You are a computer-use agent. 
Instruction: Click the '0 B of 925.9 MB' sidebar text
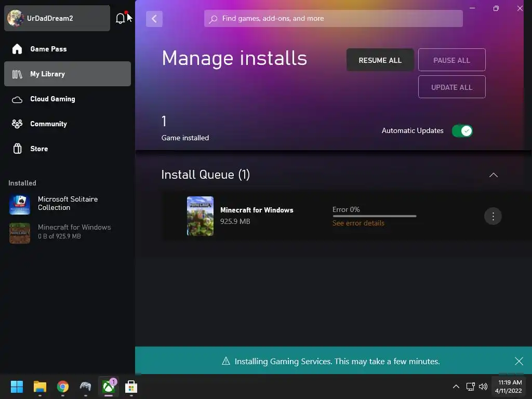(59, 236)
